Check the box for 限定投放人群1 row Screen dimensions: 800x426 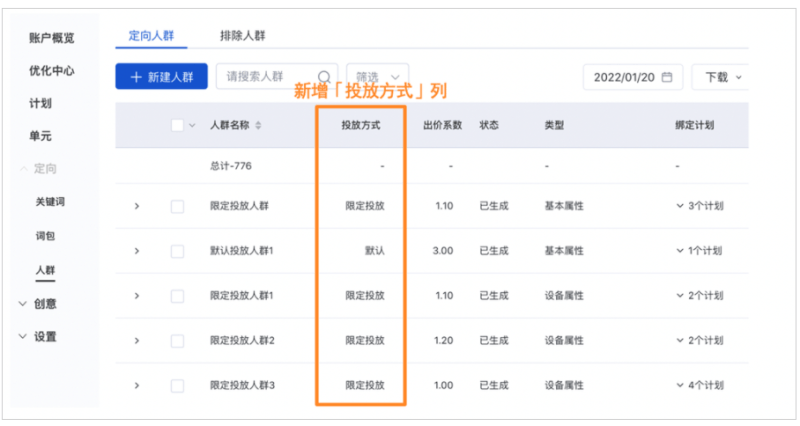pos(177,296)
